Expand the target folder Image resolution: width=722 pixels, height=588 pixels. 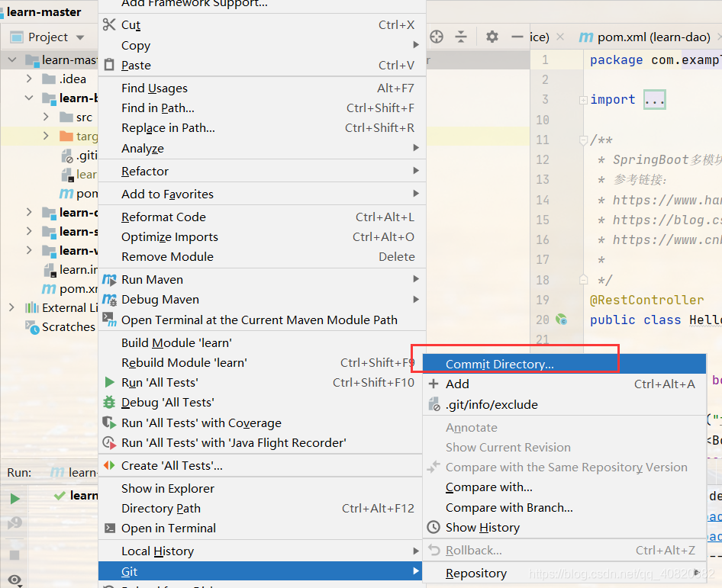[46, 136]
